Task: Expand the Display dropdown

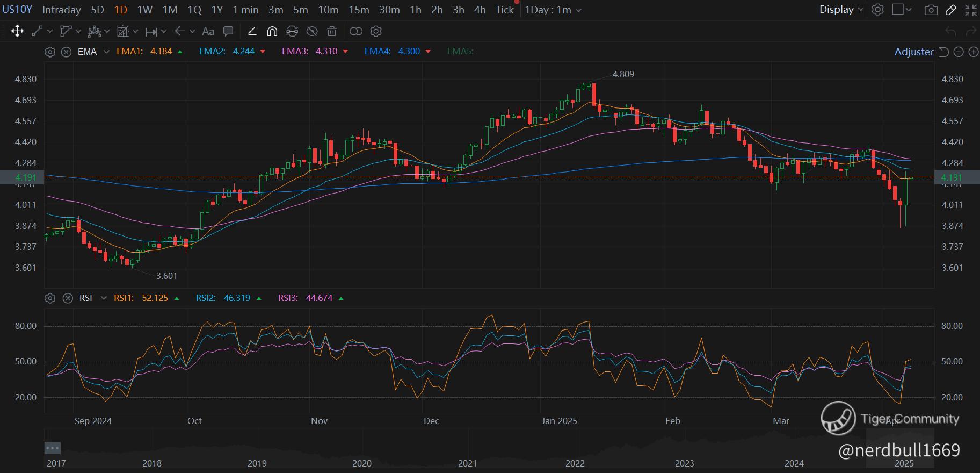Action: coord(841,10)
